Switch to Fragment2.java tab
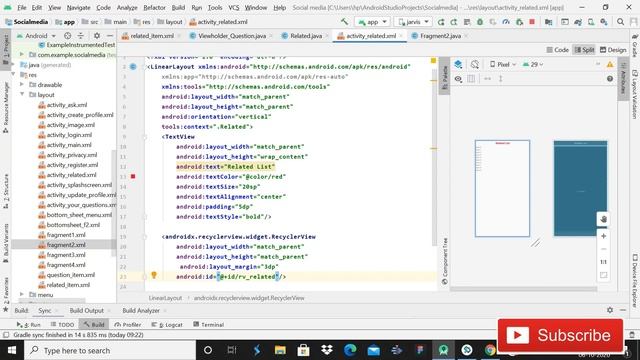This screenshot has height=360, width=640. click(x=440, y=36)
